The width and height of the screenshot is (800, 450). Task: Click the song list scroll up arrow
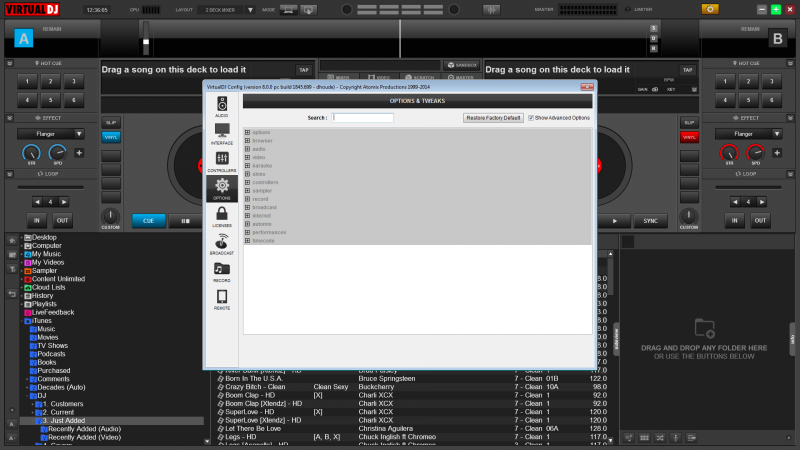610,254
